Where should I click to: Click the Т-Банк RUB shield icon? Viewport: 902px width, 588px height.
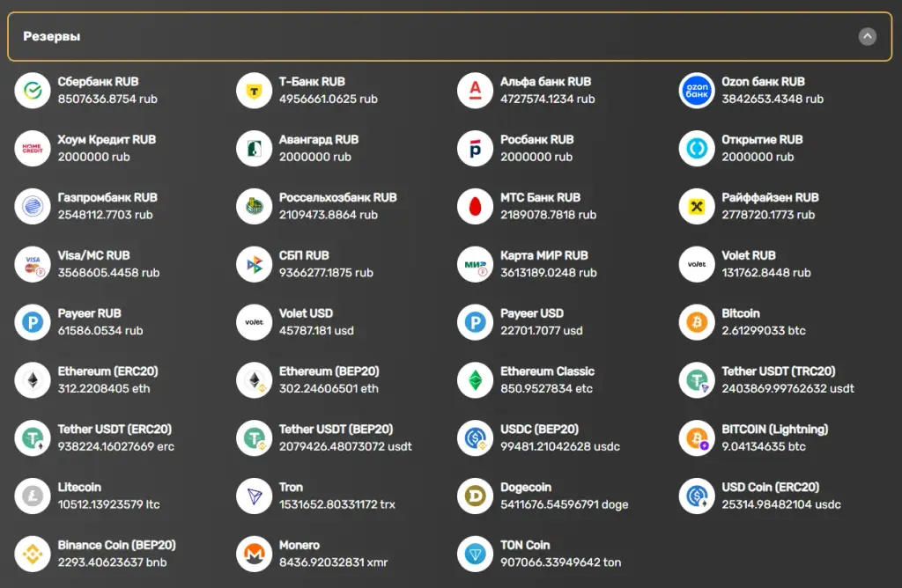pos(255,91)
